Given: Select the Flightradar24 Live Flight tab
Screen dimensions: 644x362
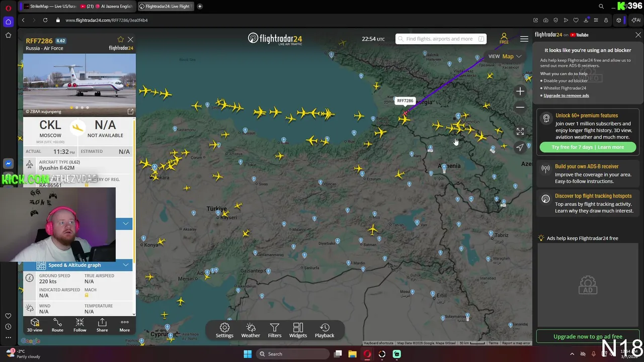Looking at the screenshot, I should (165, 6).
